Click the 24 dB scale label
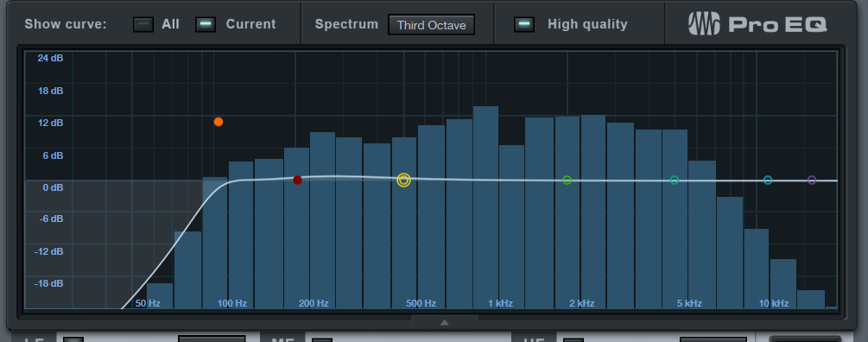Screen dimensions: 868x342 (x=50, y=58)
